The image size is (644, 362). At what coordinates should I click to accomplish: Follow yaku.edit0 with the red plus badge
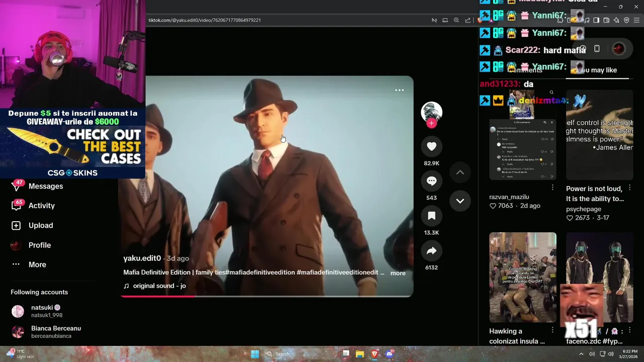tap(431, 123)
